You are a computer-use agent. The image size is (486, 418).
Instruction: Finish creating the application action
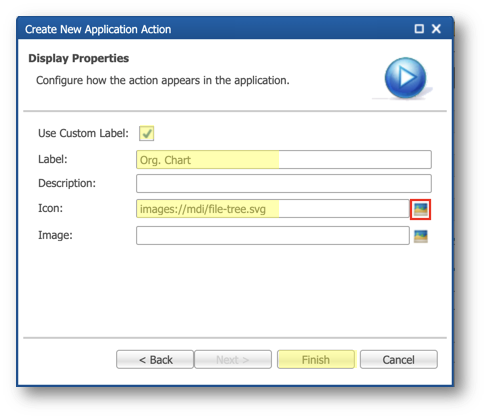(316, 359)
